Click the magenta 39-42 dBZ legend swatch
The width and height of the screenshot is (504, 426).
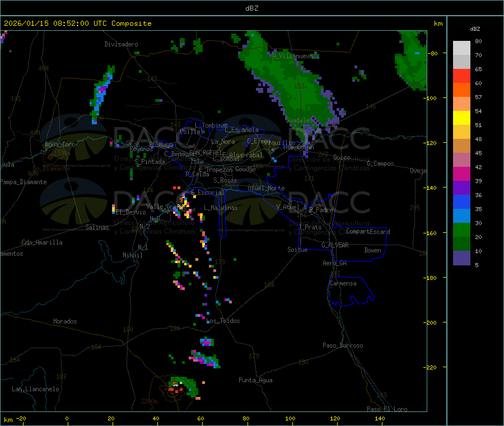pyautogui.click(x=461, y=174)
